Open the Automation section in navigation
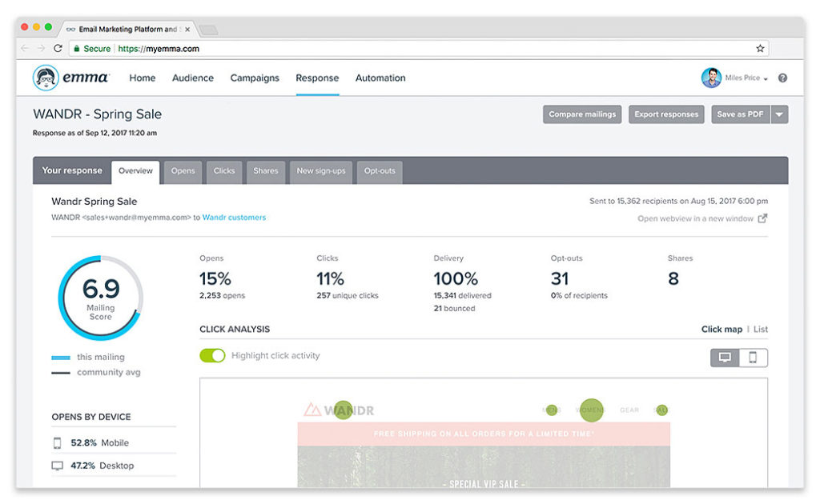 pyautogui.click(x=380, y=78)
